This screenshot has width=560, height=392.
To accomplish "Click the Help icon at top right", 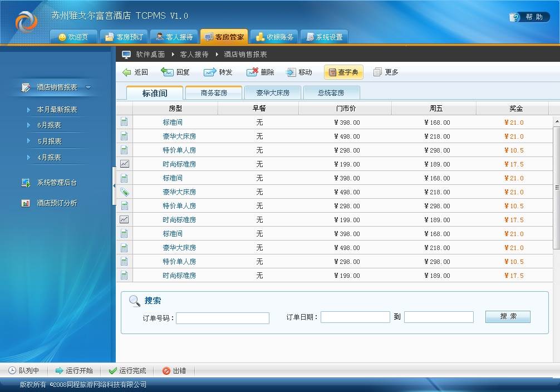I will (515, 17).
